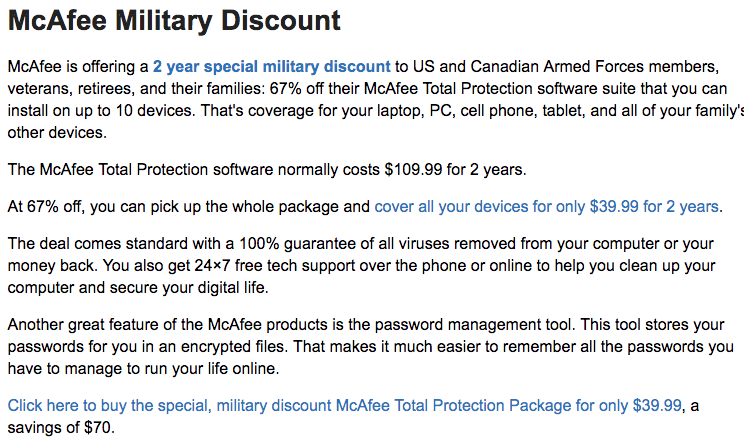The height and width of the screenshot is (448, 744).
Task: Click the "Click here to buy" McAfee package link
Action: (x=344, y=406)
